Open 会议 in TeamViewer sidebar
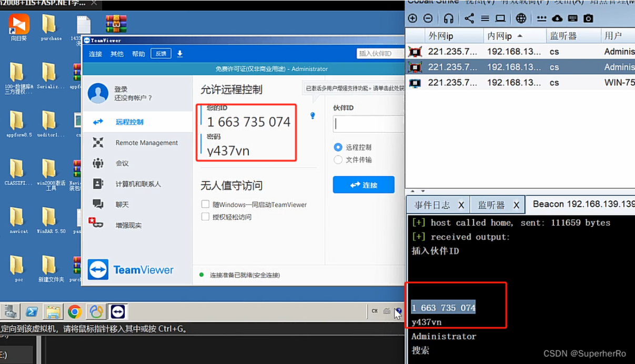Screen dimensions: 635x364 [137, 163]
